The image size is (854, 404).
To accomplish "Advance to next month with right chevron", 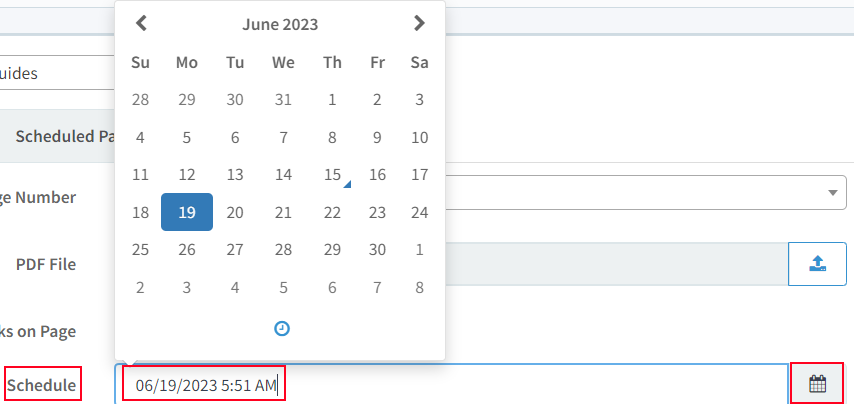I will pyautogui.click(x=419, y=23).
